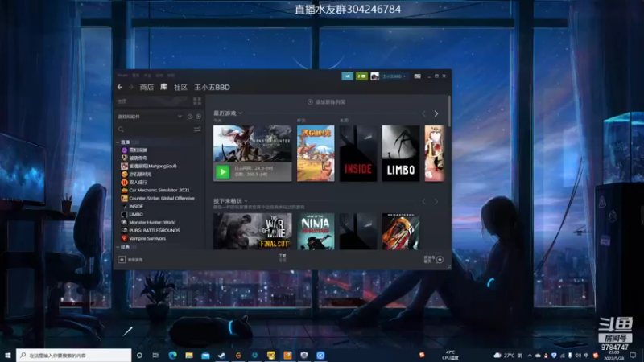Open the LIMBO game cover

[401, 153]
